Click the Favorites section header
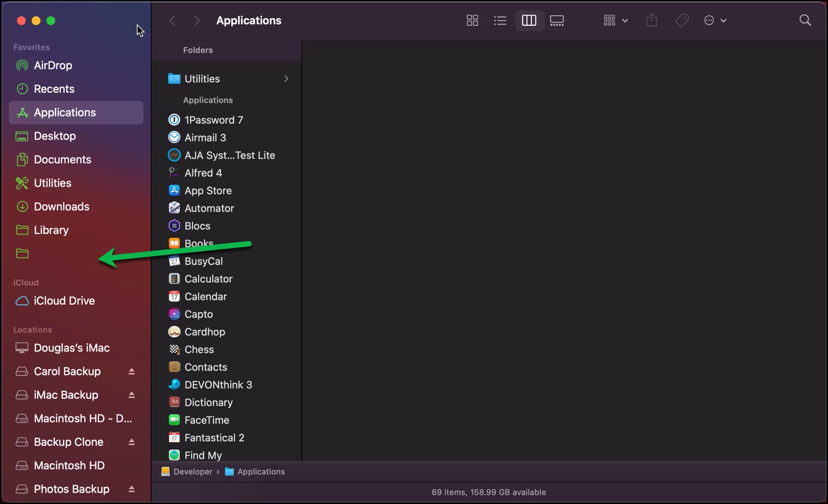The height and width of the screenshot is (504, 828). pos(32,47)
